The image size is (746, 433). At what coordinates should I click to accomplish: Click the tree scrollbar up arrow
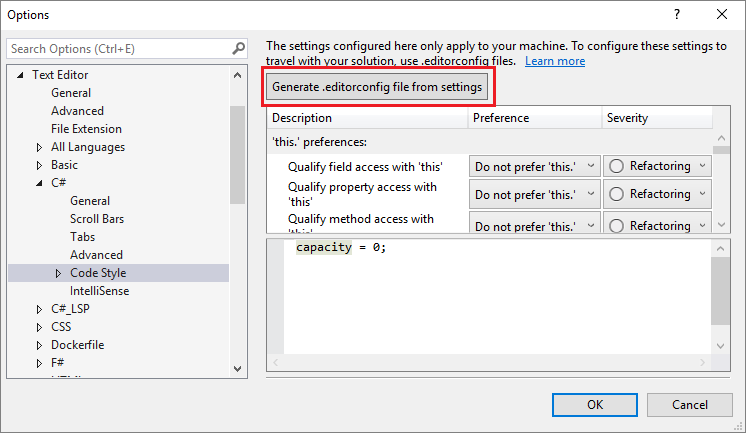[x=238, y=75]
